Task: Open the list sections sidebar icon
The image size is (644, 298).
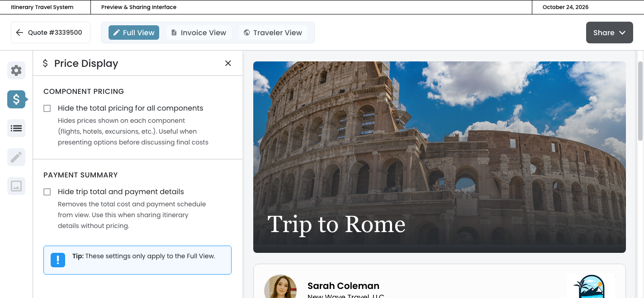Action: click(x=16, y=128)
